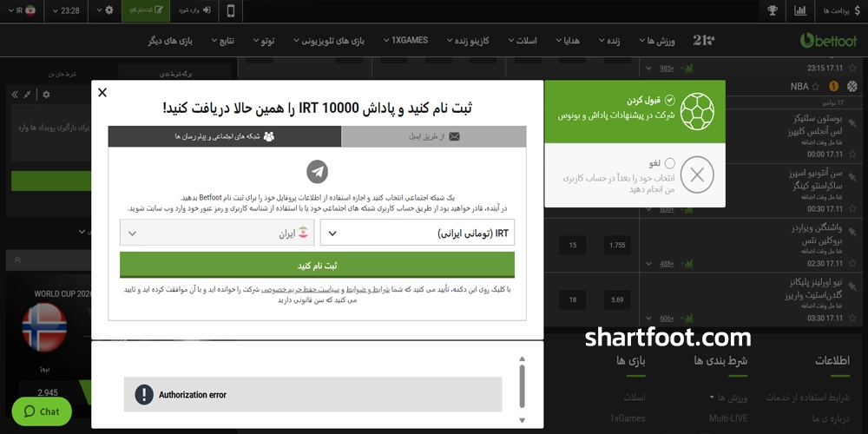The image size is (868, 434).
Task: Click the Telegram icon in the registration dialog
Action: click(x=317, y=172)
